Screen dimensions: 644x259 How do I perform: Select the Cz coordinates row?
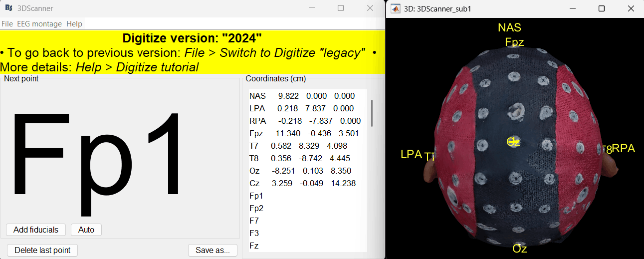tap(301, 183)
